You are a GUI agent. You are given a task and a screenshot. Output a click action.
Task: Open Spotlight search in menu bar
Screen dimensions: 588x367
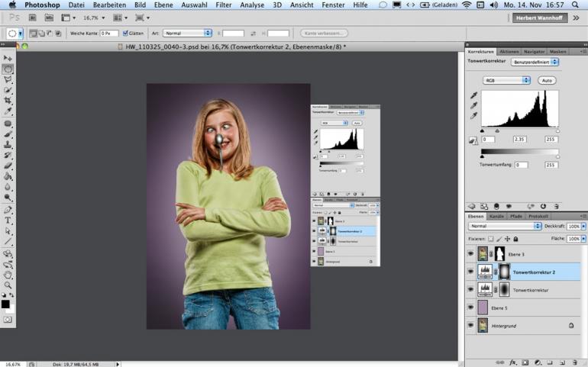575,5
